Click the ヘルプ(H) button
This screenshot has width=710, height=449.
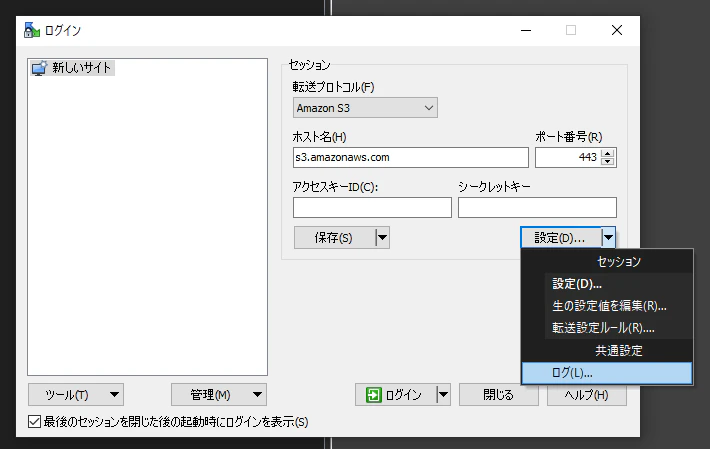[x=586, y=395]
